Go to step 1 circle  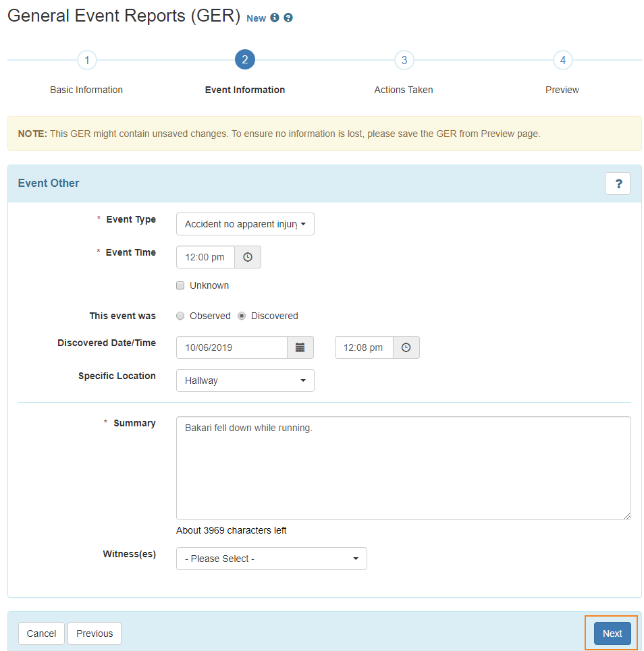click(x=87, y=60)
